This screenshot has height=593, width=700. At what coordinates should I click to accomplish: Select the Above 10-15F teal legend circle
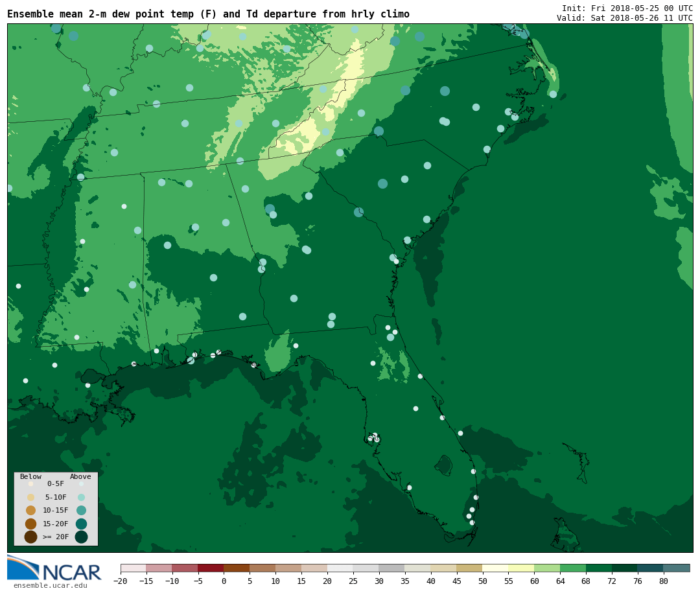[x=81, y=510]
